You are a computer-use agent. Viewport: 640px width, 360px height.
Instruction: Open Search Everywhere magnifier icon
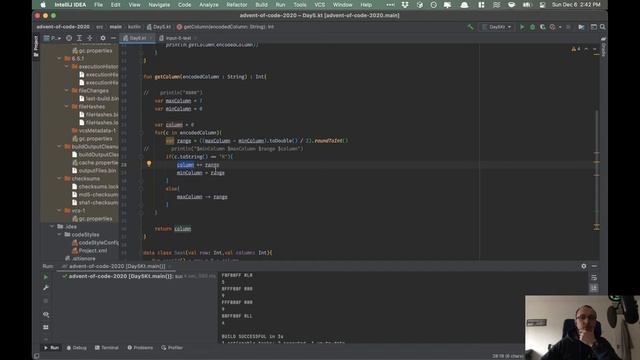coord(602,27)
